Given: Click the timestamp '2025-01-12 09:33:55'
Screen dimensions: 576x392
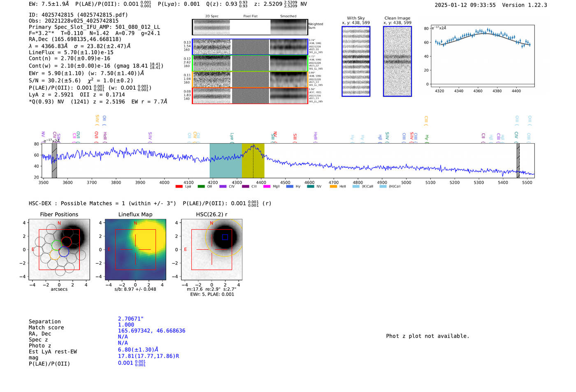Looking at the screenshot, I should point(465,5).
